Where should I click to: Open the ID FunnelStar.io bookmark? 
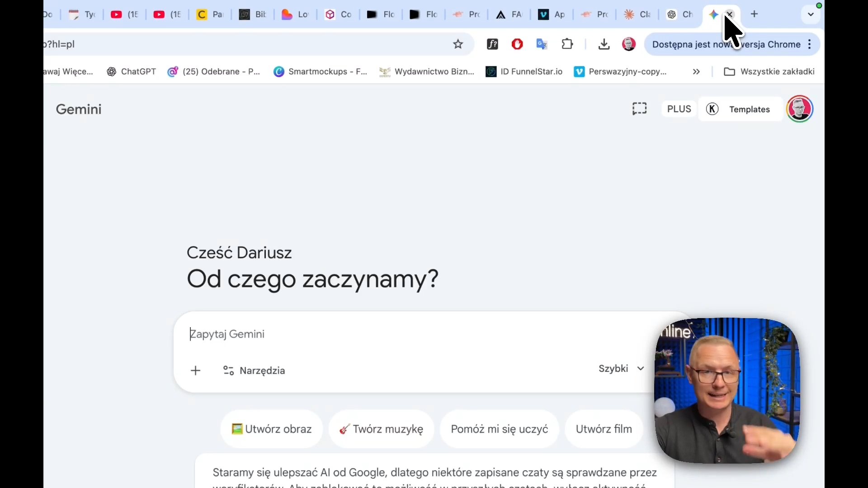tap(524, 71)
